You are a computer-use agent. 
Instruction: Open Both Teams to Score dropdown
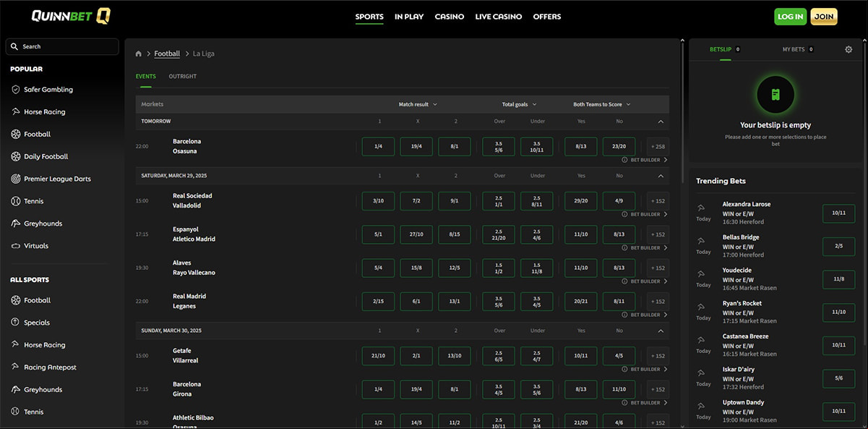[x=601, y=104]
